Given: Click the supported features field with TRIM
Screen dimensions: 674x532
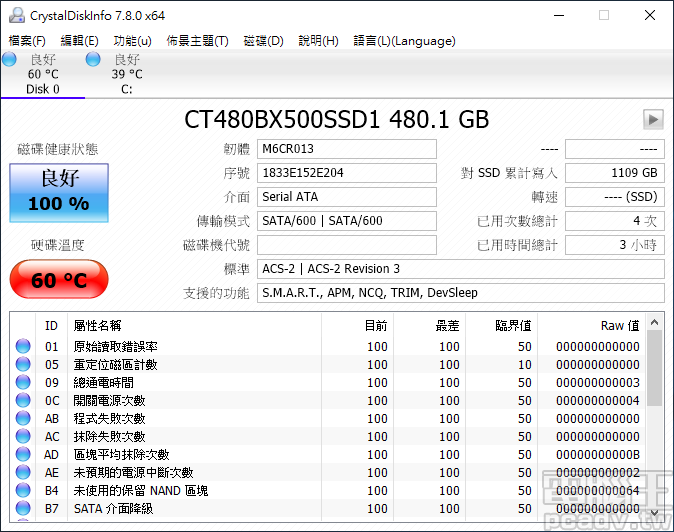Looking at the screenshot, I should point(461,293).
